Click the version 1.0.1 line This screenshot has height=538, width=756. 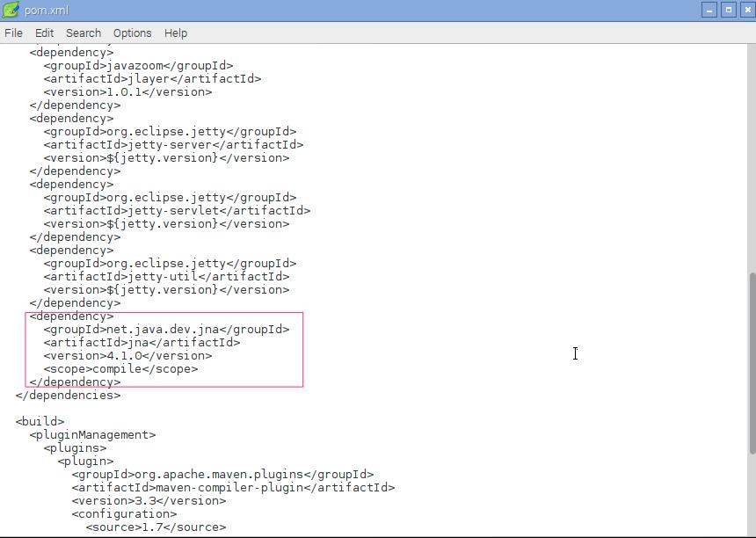tap(127, 92)
